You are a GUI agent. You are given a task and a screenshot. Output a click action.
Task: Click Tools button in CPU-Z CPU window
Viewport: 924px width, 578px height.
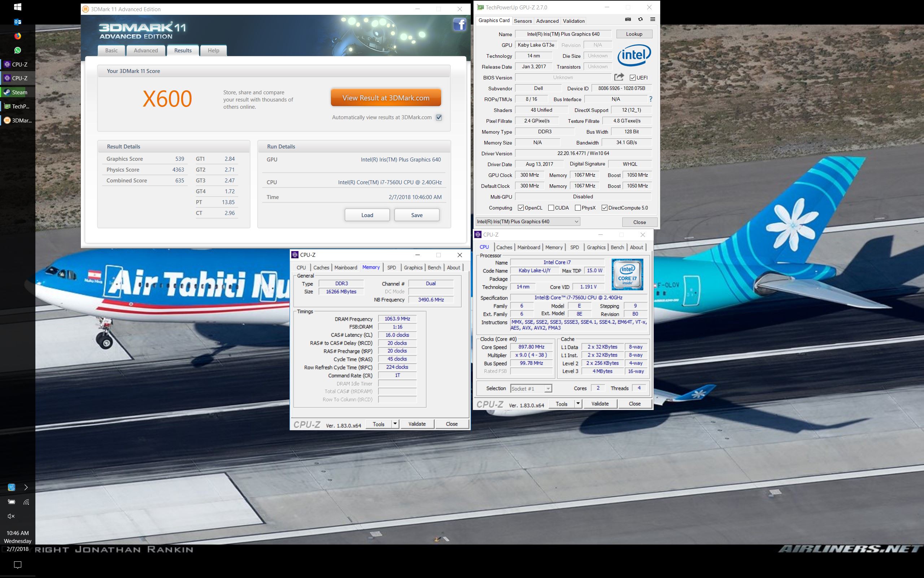point(561,404)
